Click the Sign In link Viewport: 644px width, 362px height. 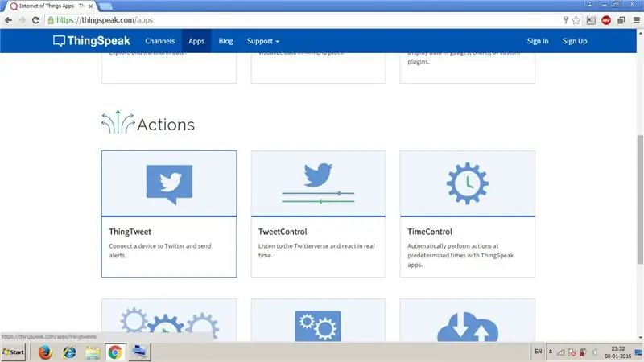pyautogui.click(x=538, y=41)
